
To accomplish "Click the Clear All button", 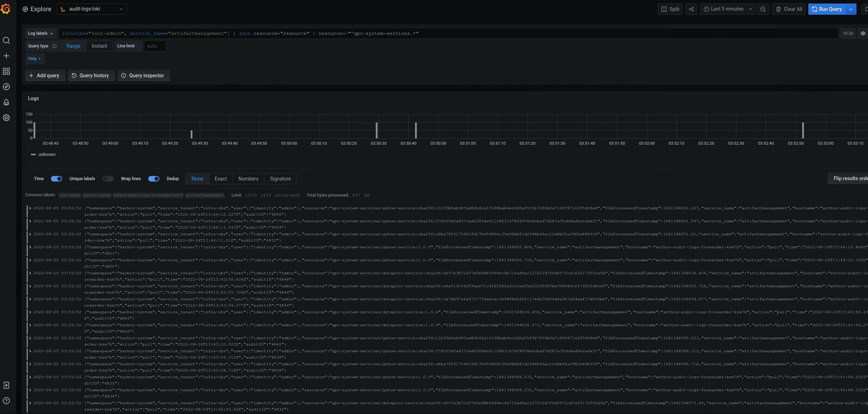I will tap(789, 9).
